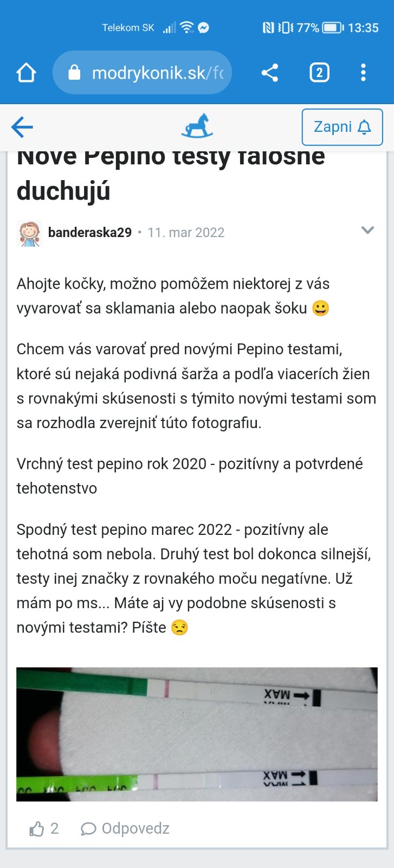This screenshot has height=868, width=394.
Task: Open banderaska29 profile avatar
Action: [29, 233]
